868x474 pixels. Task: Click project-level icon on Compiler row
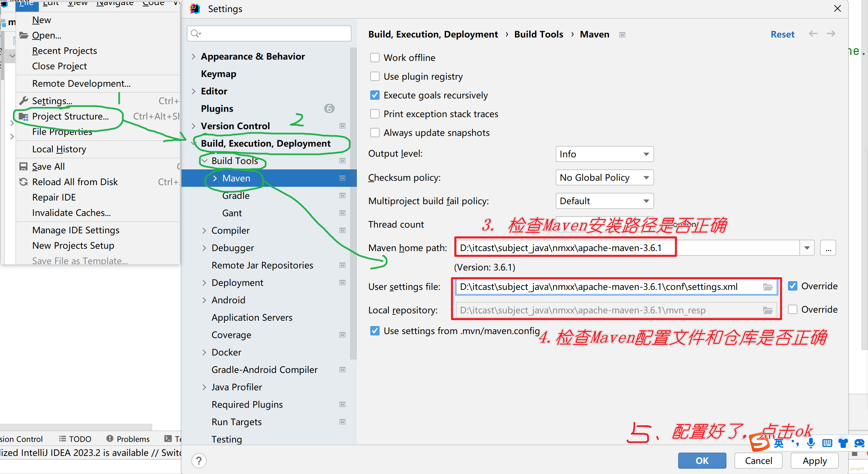(342, 230)
